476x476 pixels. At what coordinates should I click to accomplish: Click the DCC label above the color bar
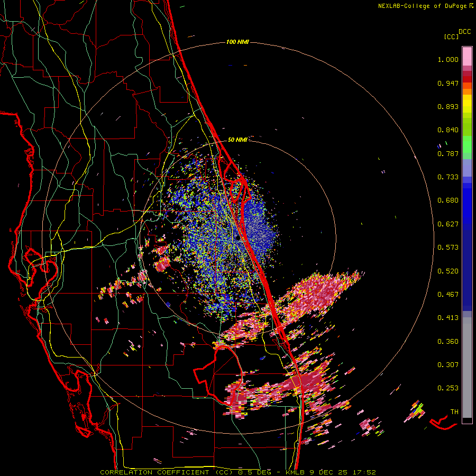464,32
